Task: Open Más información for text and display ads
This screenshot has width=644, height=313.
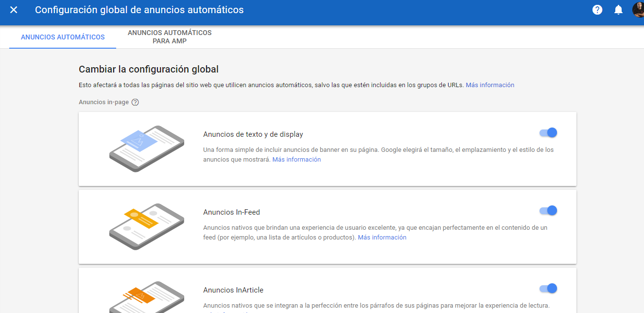Action: pos(296,160)
